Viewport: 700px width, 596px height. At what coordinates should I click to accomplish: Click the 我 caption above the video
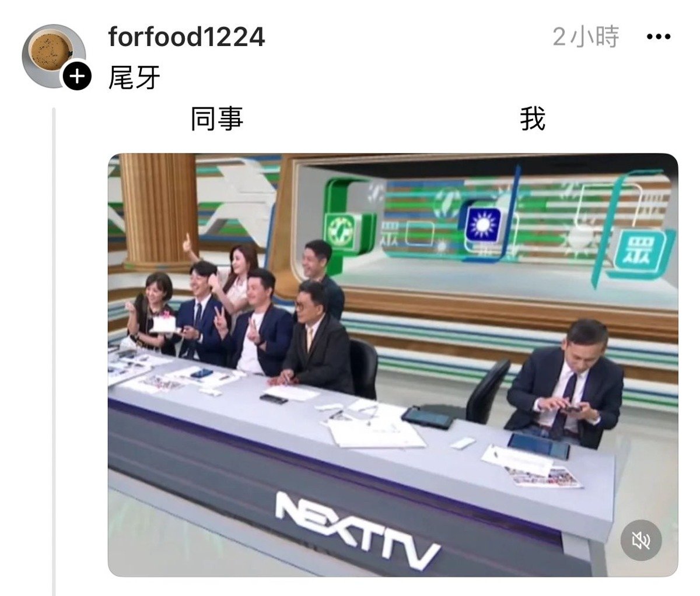533,119
